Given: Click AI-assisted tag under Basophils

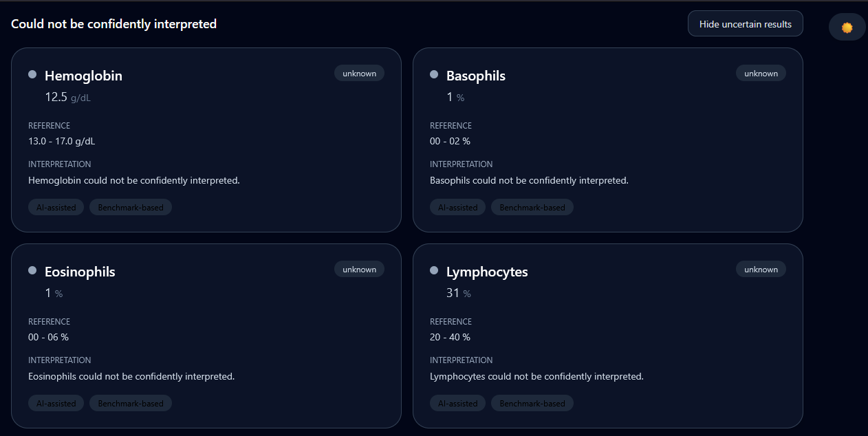Looking at the screenshot, I should [458, 208].
